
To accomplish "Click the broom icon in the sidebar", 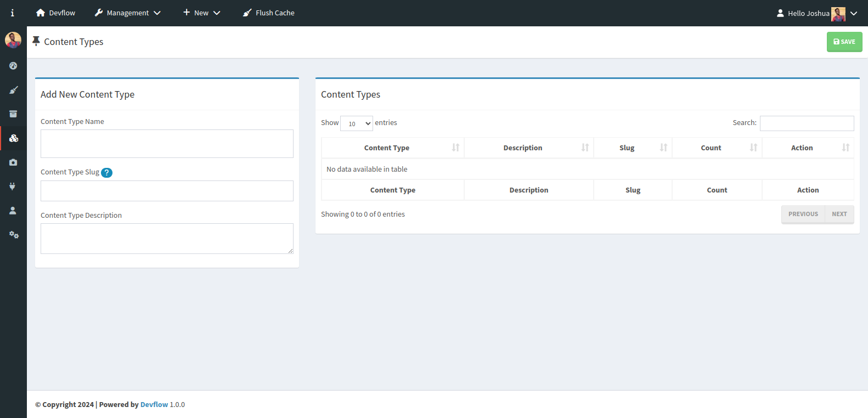I will click(13, 90).
